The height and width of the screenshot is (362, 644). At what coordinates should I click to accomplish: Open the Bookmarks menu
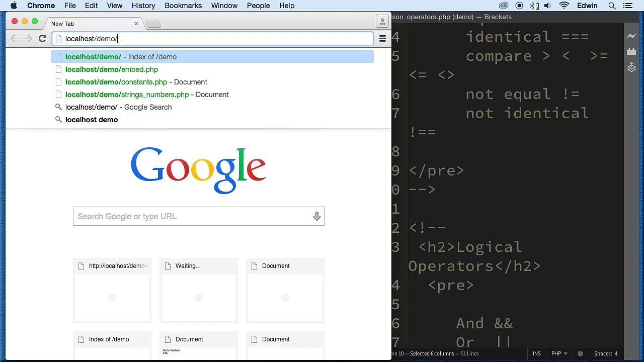pyautogui.click(x=183, y=6)
